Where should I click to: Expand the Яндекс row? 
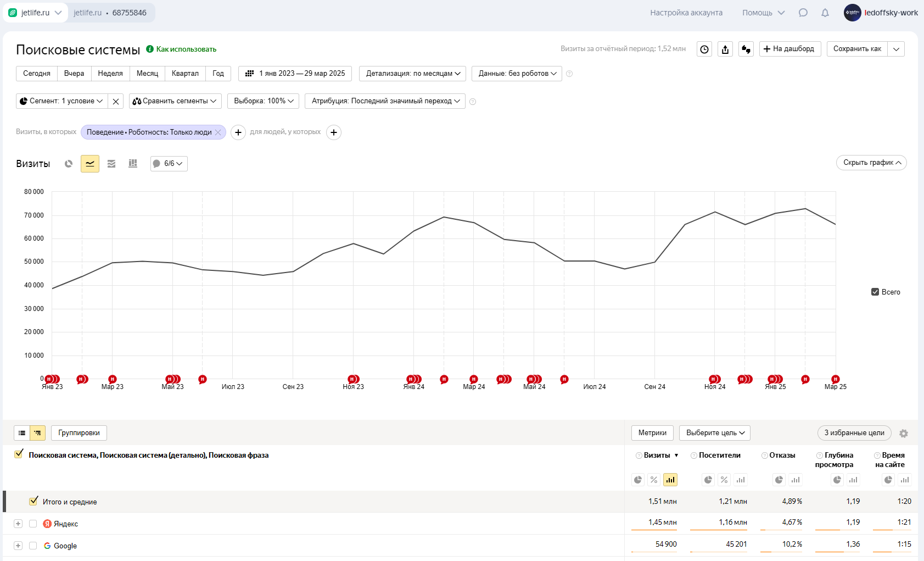pyautogui.click(x=18, y=524)
